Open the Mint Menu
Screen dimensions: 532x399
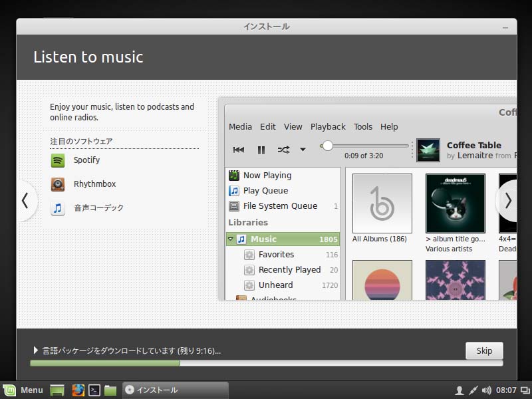25,390
